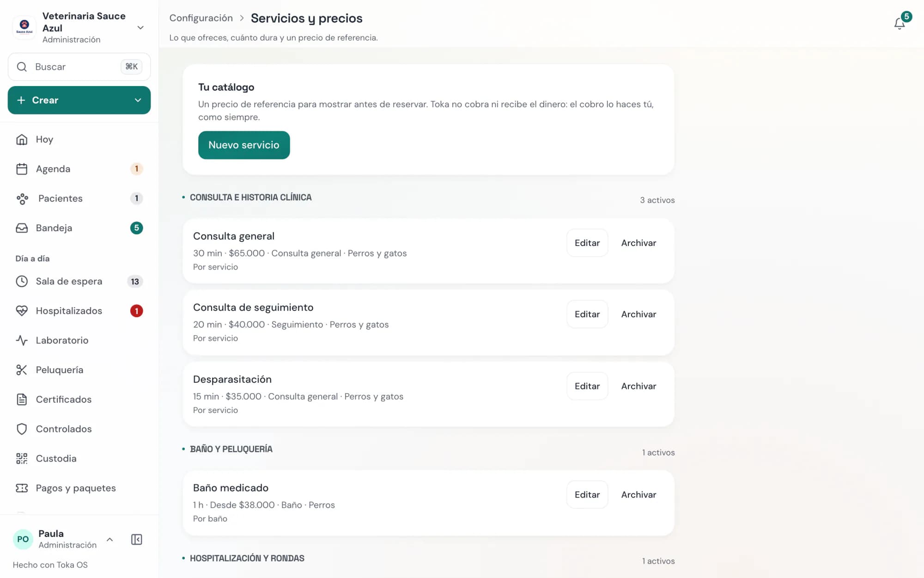Viewport: 924px width, 578px height.
Task: Archive the Consulta general service
Action: pos(638,243)
